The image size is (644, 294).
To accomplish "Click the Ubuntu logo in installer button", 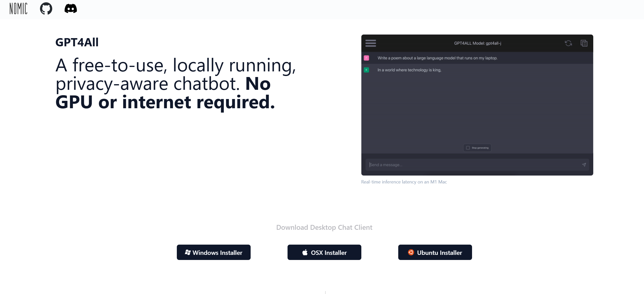I will (411, 252).
